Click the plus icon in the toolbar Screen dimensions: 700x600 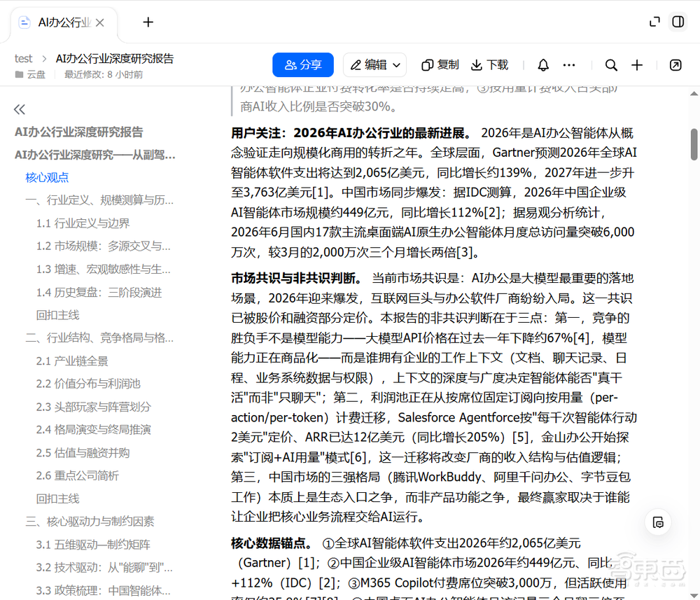pyautogui.click(x=637, y=65)
